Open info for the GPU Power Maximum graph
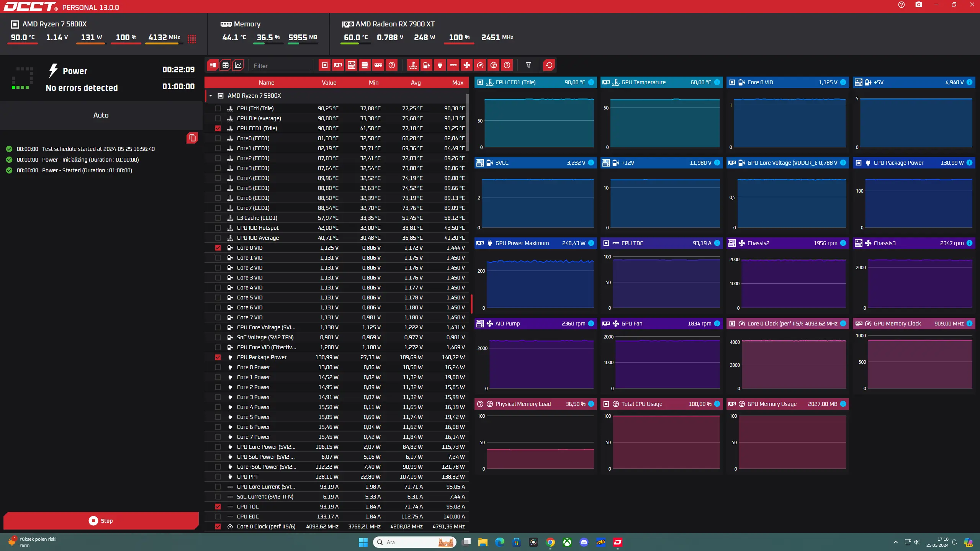The width and height of the screenshot is (980, 551). 591,243
